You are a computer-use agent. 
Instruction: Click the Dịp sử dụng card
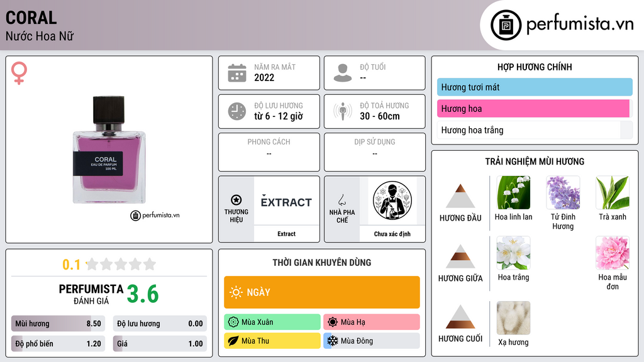[375, 152]
